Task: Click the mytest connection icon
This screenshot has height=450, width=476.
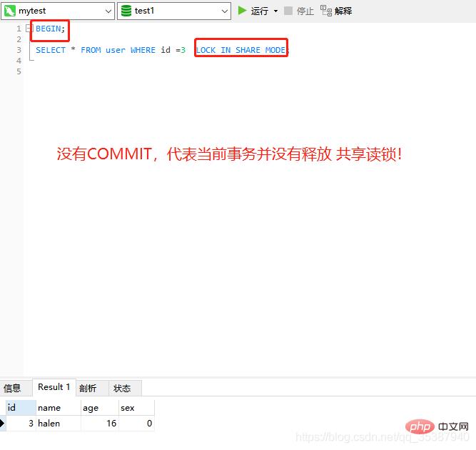Action: point(10,11)
